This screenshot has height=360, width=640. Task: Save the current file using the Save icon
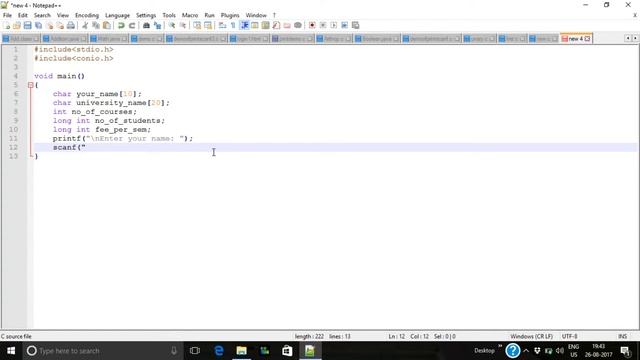point(27,25)
